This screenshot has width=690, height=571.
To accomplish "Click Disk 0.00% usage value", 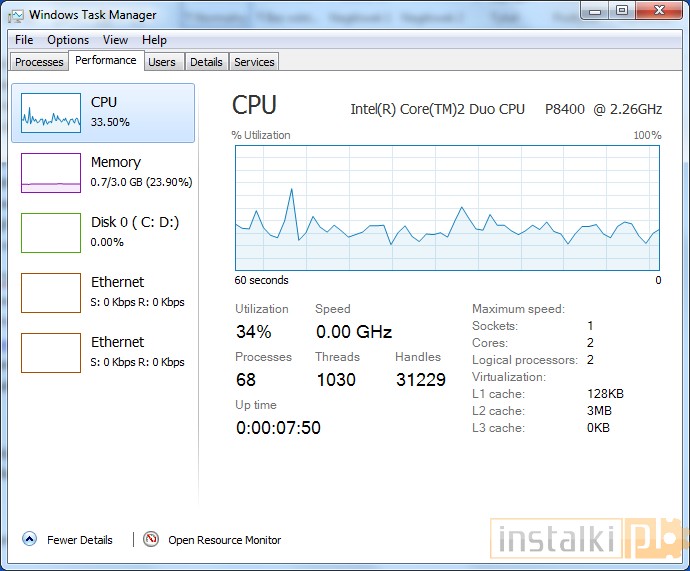I will coord(107,242).
